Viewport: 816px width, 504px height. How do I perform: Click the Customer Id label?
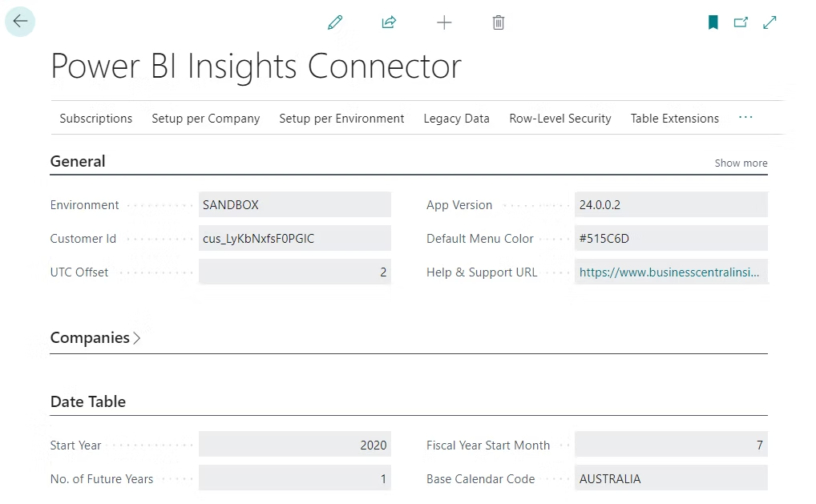tap(83, 239)
